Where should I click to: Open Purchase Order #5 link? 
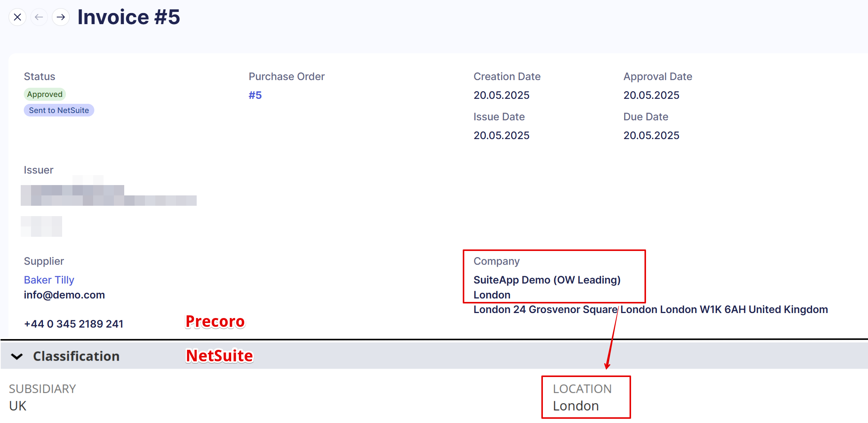coord(255,95)
